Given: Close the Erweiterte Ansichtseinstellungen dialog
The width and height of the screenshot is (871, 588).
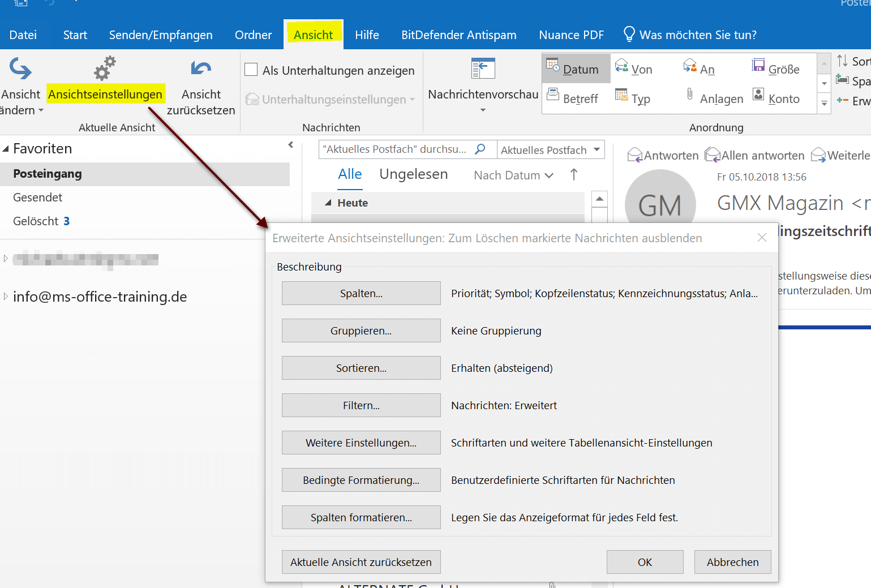Looking at the screenshot, I should (762, 238).
